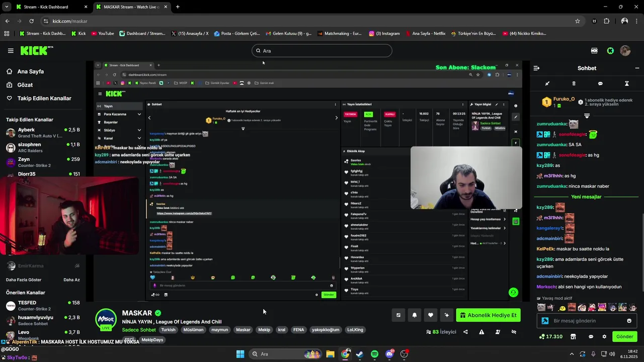Open the Kick hamburger sidebar menu
The image size is (644, 362).
11,51
